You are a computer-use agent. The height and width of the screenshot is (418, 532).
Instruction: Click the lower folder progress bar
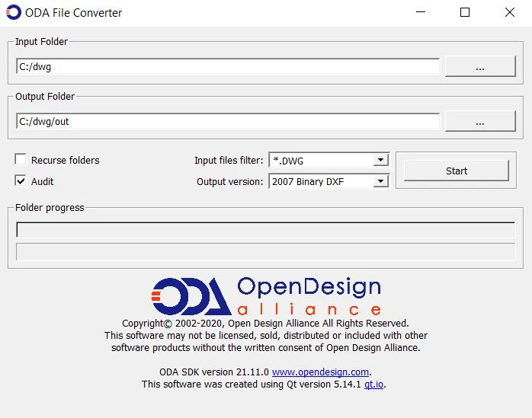[x=266, y=251]
